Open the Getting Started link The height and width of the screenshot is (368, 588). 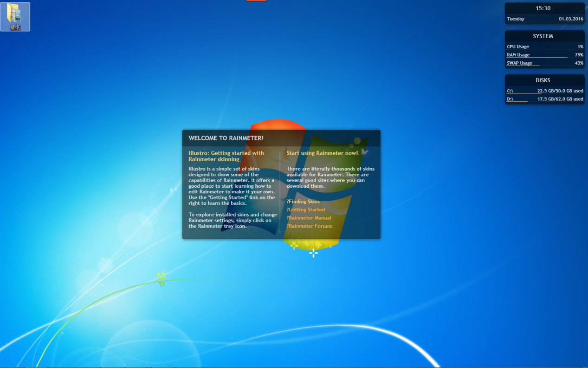306,210
